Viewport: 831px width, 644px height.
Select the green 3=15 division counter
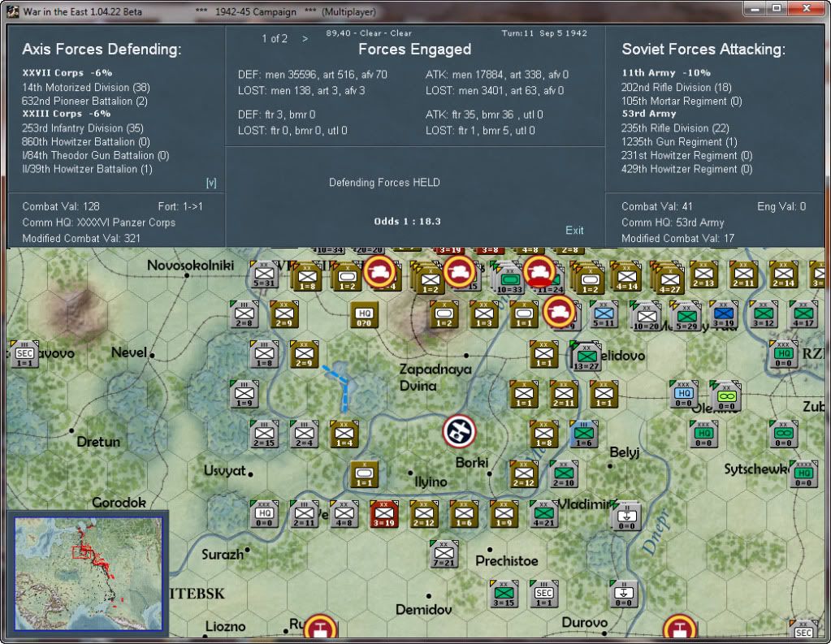[x=504, y=594]
